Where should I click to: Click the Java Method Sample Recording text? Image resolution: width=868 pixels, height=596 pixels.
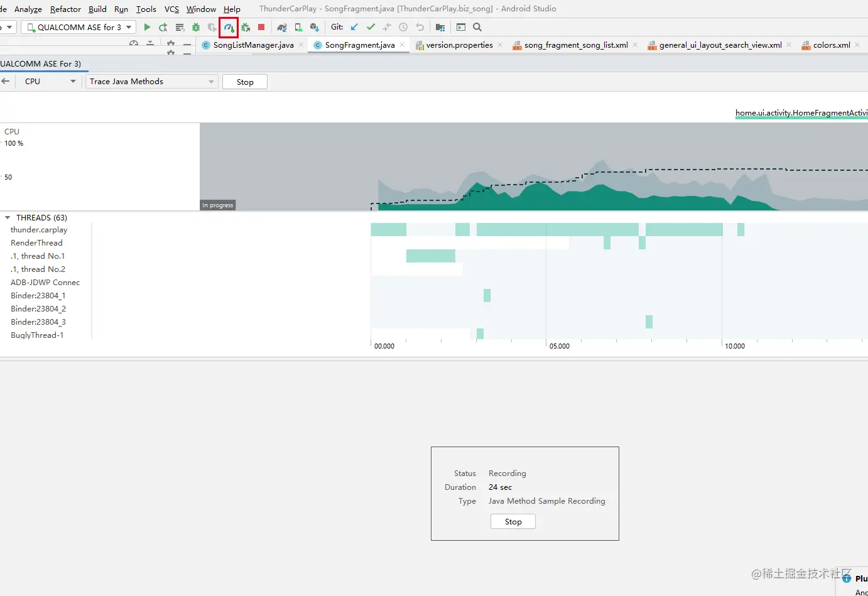click(547, 501)
